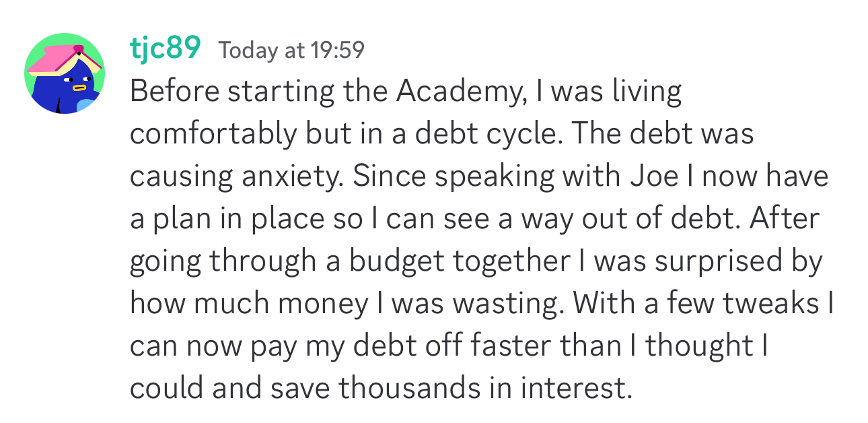
Task: Click the word 'wasting' in the message
Action: pos(505,304)
